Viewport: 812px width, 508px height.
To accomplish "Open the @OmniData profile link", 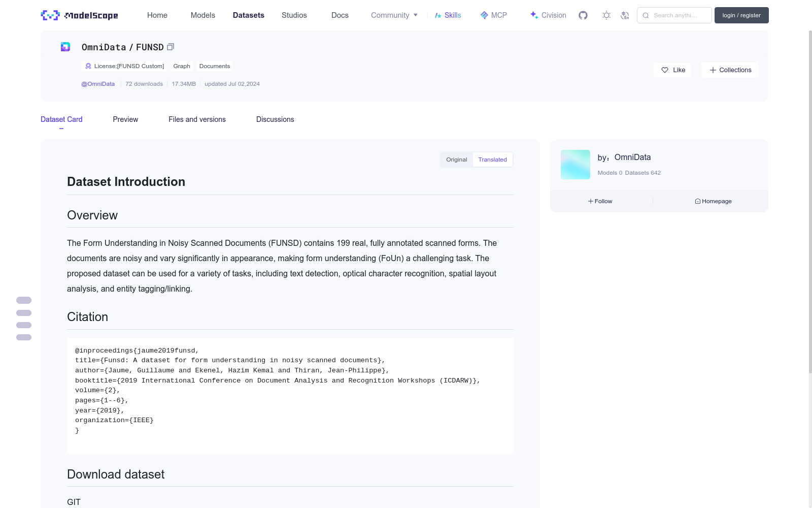I will point(98,84).
